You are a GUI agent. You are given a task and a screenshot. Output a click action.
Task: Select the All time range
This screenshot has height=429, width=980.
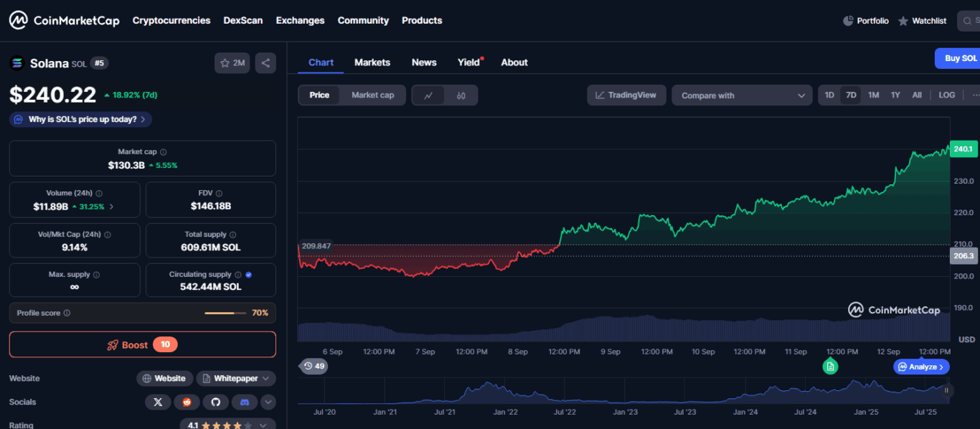917,95
